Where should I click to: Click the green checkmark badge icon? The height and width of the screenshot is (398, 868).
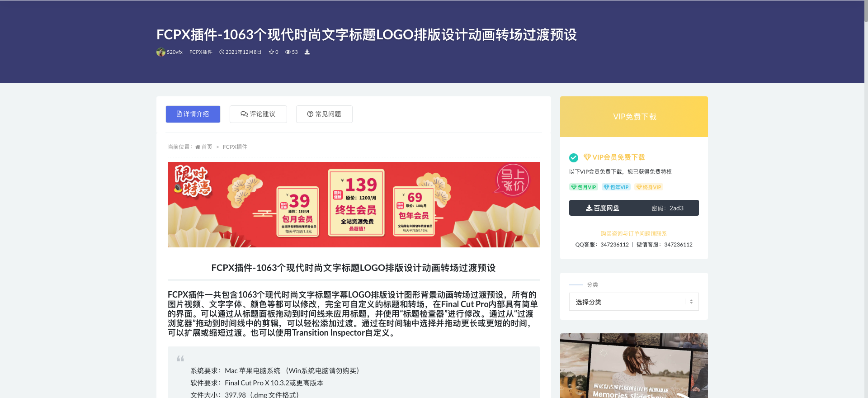574,157
